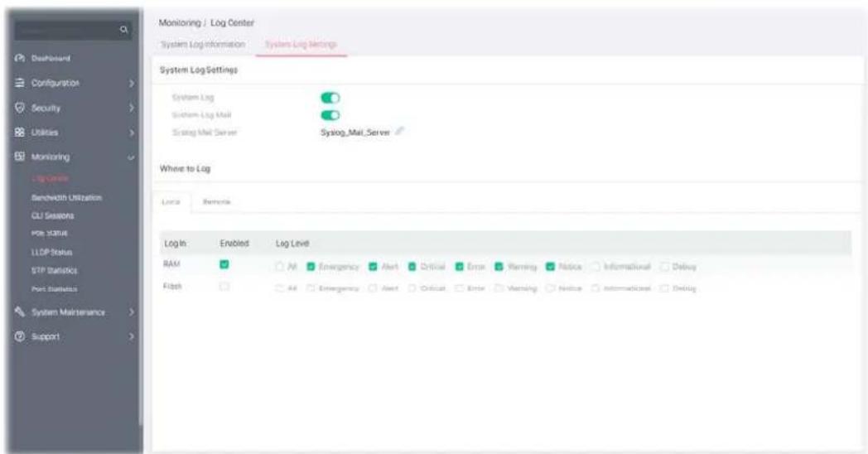The image size is (868, 454).
Task: Check the RAM All log level box
Action: pos(280,266)
